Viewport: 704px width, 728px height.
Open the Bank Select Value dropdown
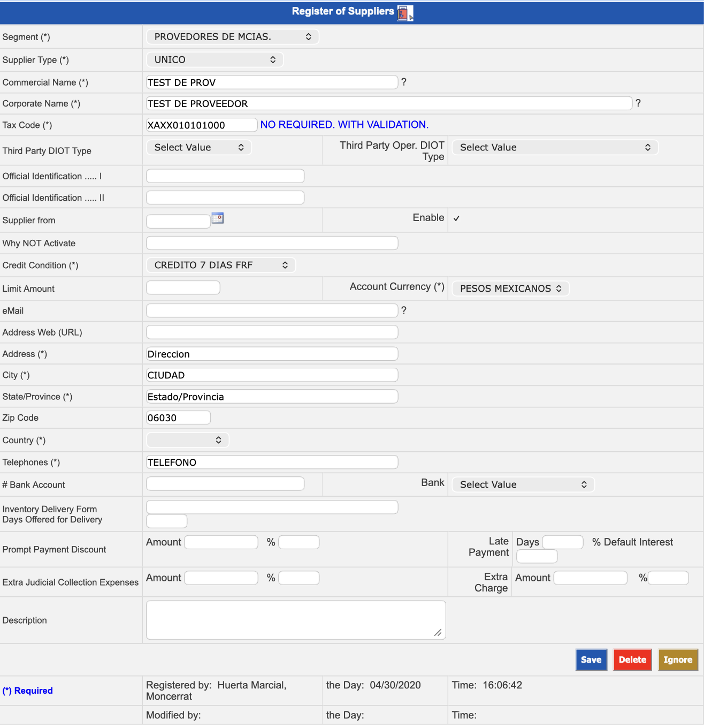[523, 485]
